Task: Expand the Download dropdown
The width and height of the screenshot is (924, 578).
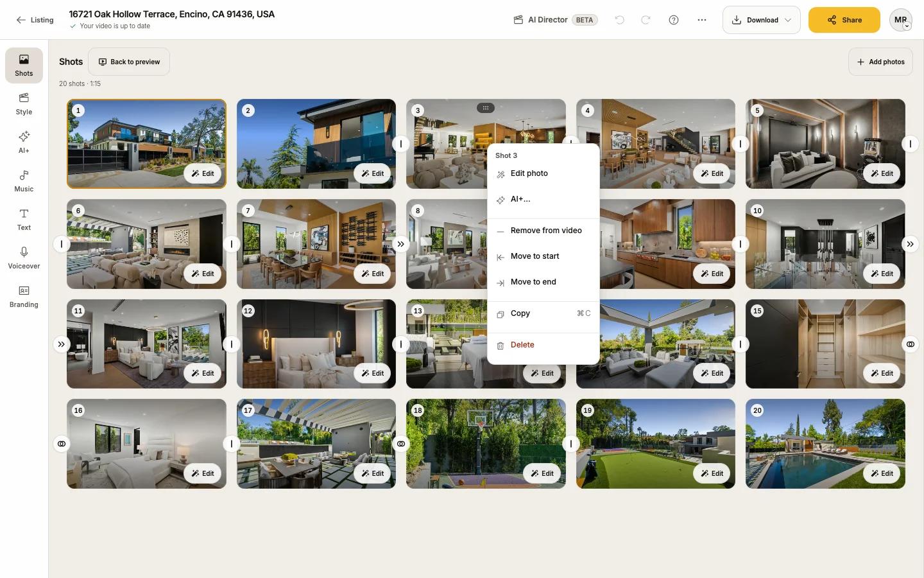Action: (x=762, y=20)
